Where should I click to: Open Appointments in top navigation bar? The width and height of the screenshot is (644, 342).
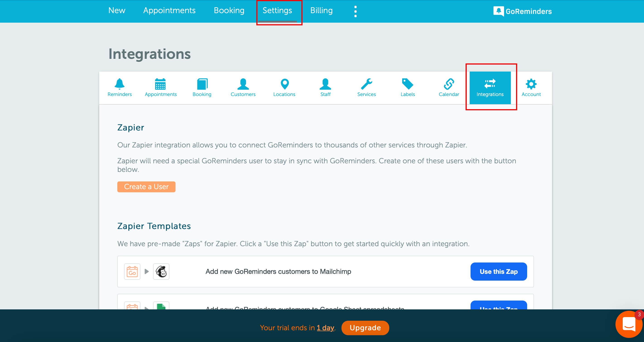[169, 10]
